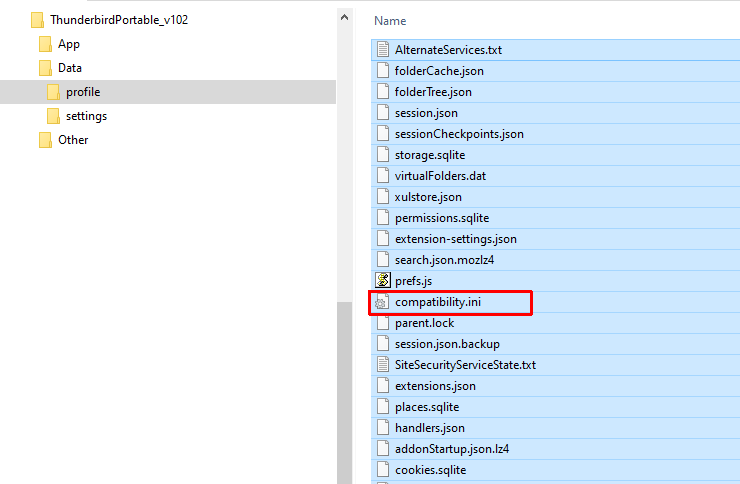Click the xulstore.json file icon

pyautogui.click(x=383, y=197)
